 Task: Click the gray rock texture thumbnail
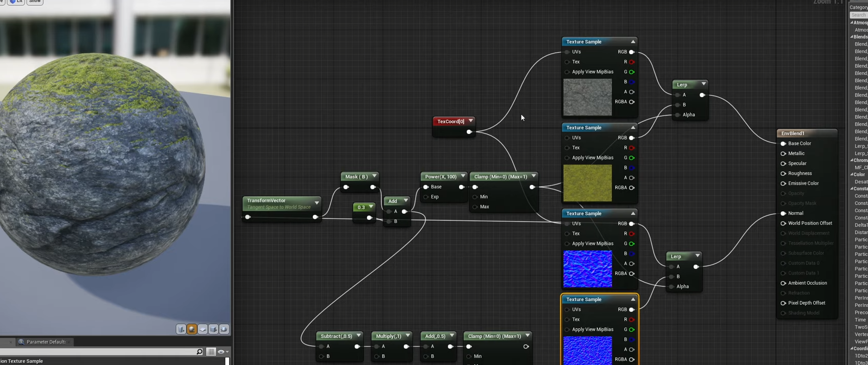(588, 97)
